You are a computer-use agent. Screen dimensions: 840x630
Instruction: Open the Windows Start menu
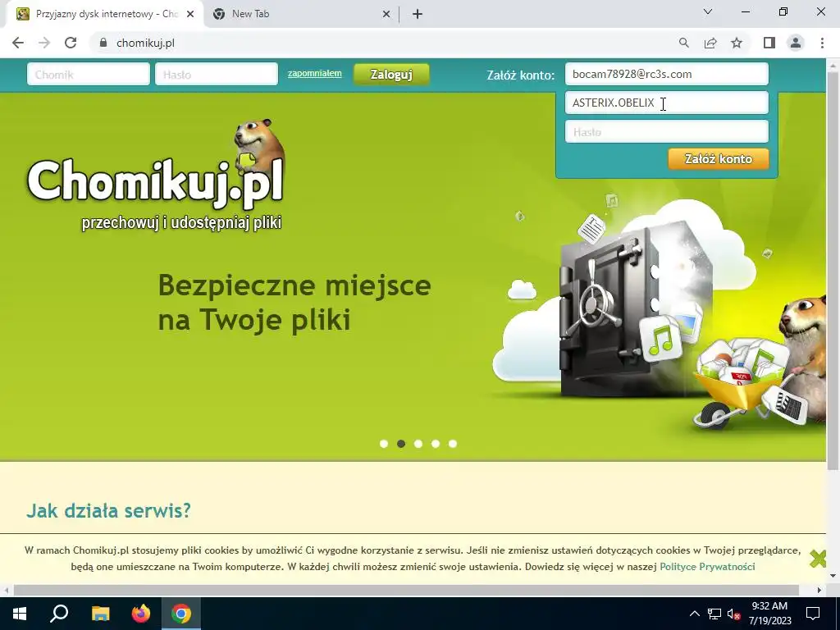pos(20,614)
